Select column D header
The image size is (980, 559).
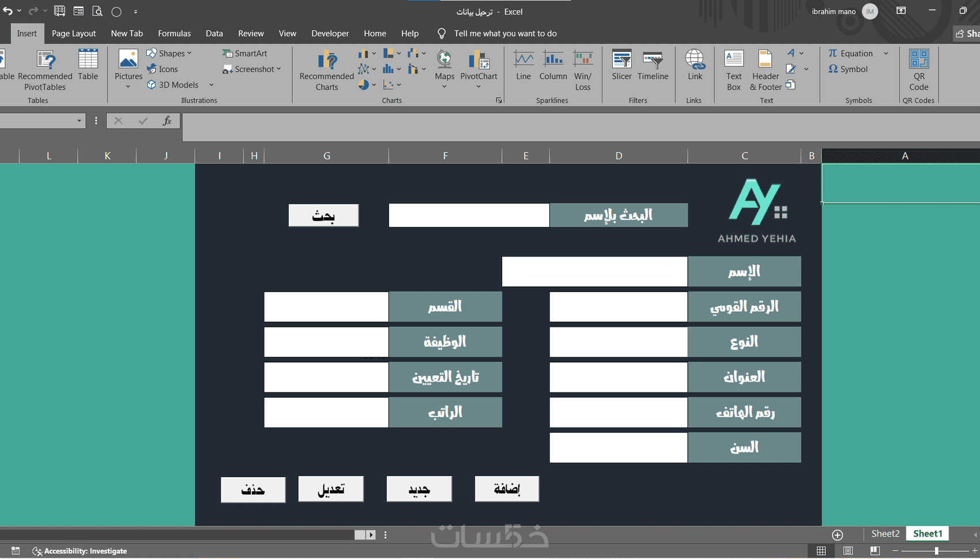(x=619, y=156)
